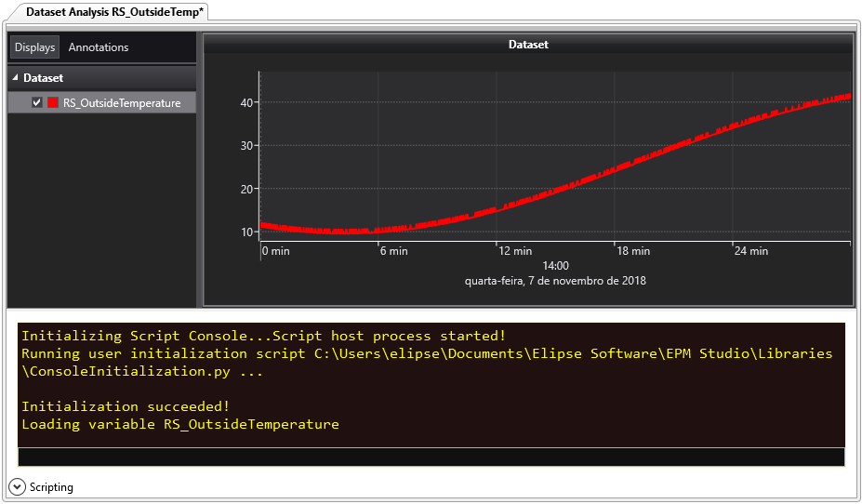The width and height of the screenshot is (862, 504).
Task: Click the 0 min time axis marker
Action: [276, 251]
